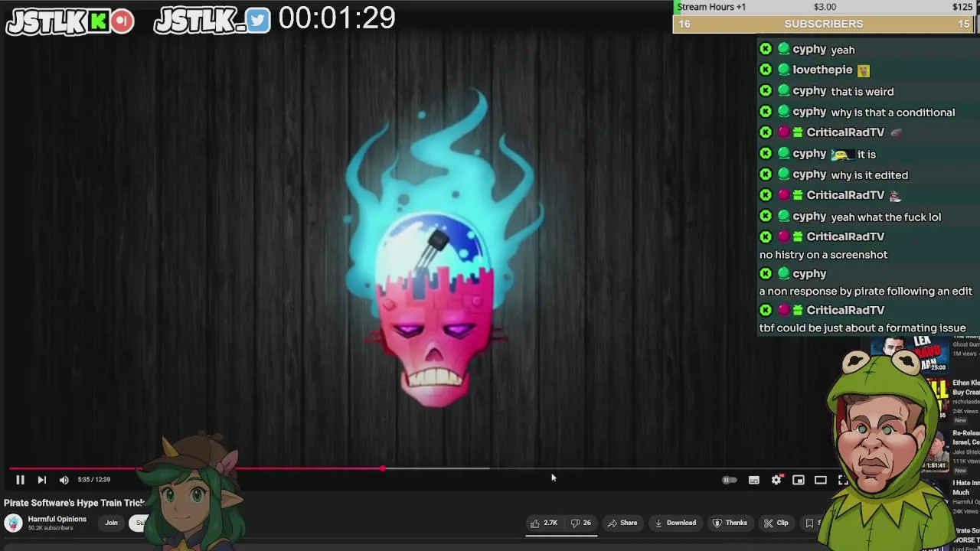Click the Download button
980x551 pixels.
tap(675, 523)
